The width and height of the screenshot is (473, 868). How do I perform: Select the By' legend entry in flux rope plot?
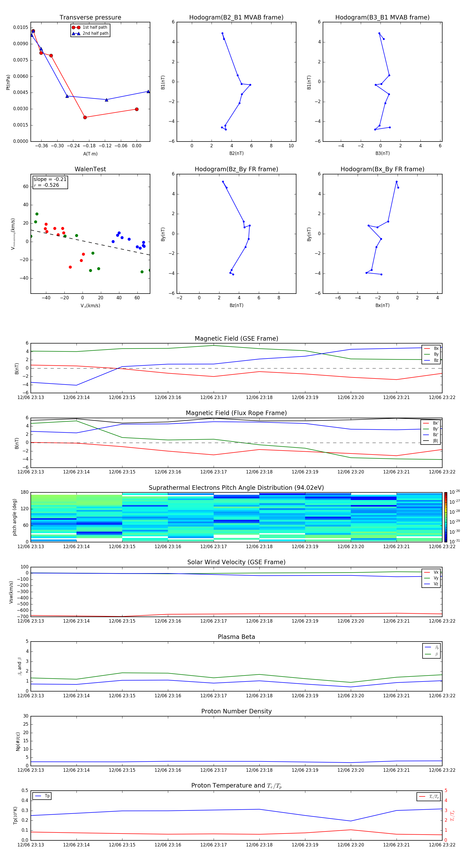431,429
